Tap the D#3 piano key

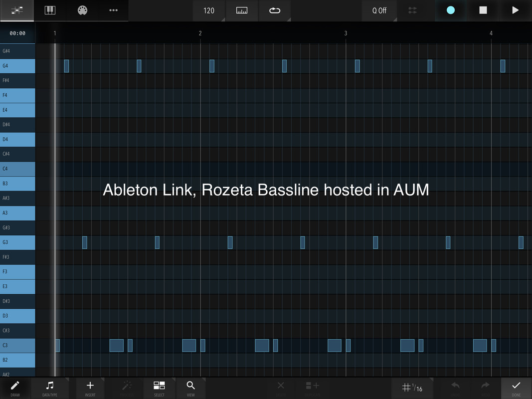(x=17, y=301)
